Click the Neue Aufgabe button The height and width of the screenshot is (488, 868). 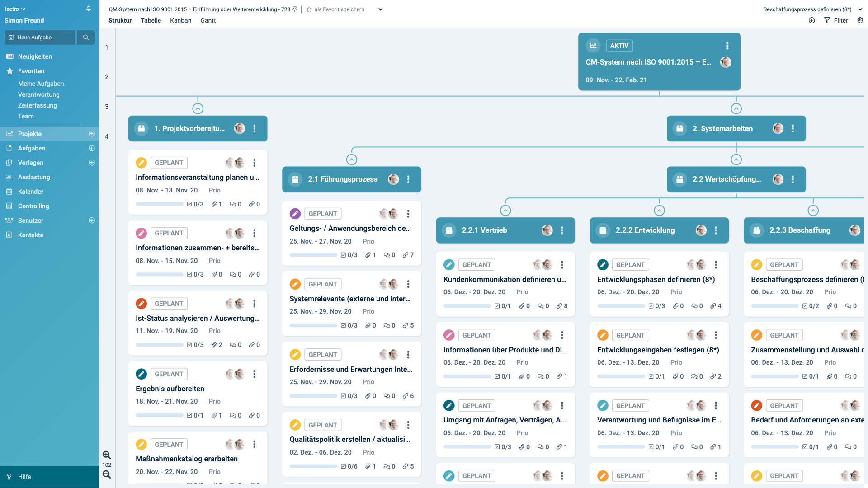click(x=39, y=38)
